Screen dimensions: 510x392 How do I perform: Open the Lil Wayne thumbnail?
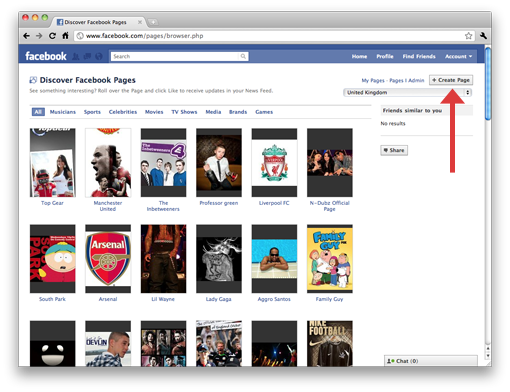pyautogui.click(x=163, y=259)
